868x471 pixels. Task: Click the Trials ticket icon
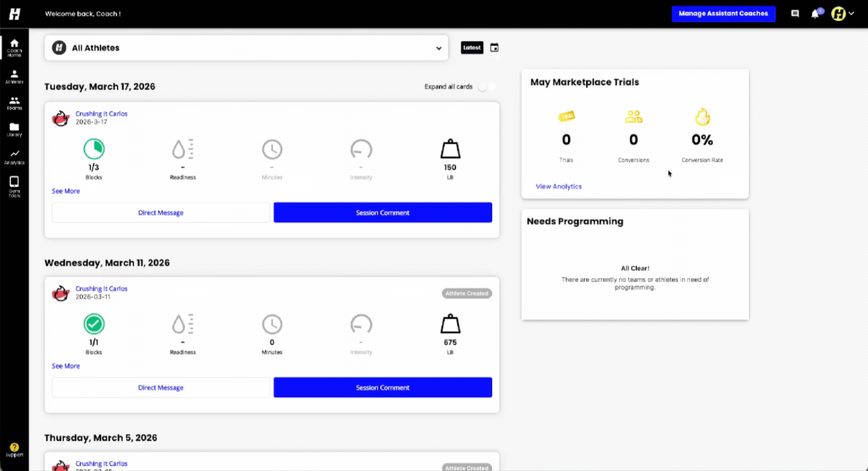(567, 116)
